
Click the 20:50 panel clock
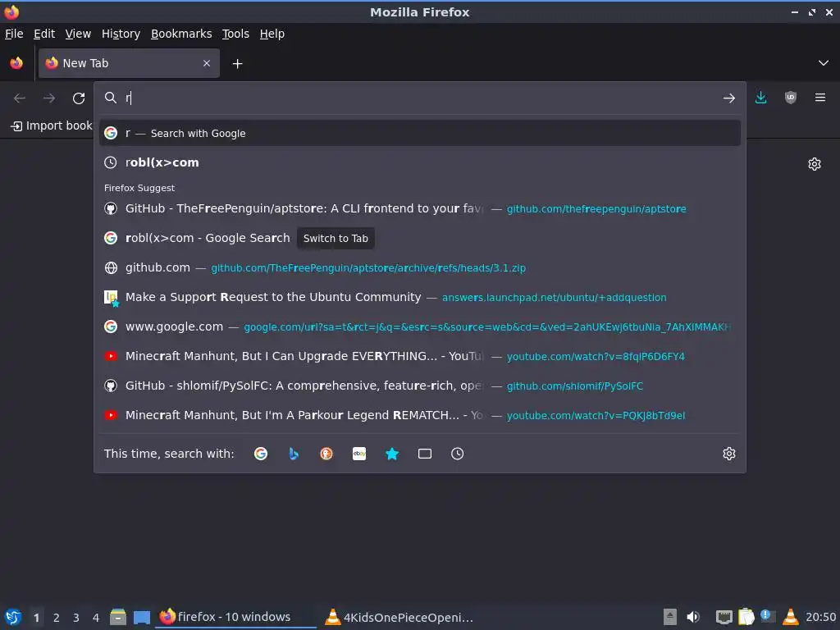tap(820, 618)
